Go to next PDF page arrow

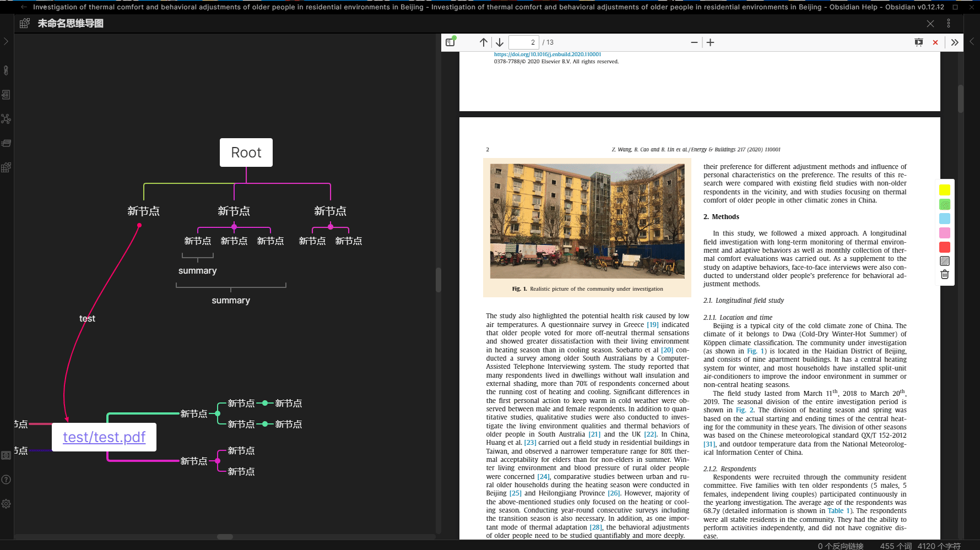coord(500,42)
